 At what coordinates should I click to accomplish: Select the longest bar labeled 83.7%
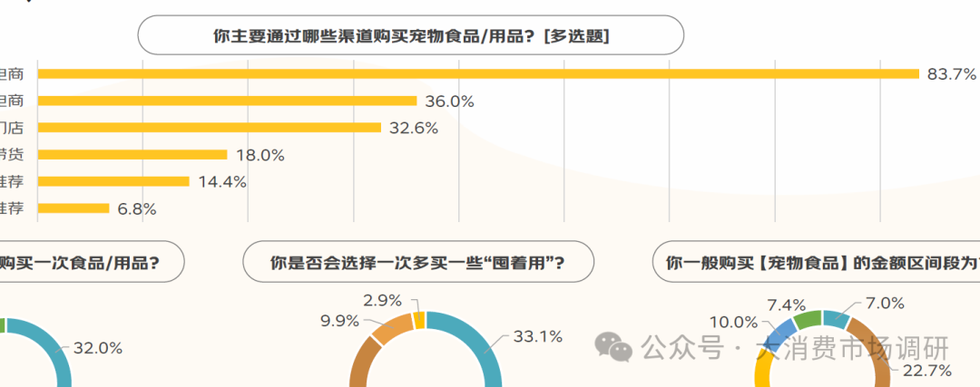tap(477, 73)
